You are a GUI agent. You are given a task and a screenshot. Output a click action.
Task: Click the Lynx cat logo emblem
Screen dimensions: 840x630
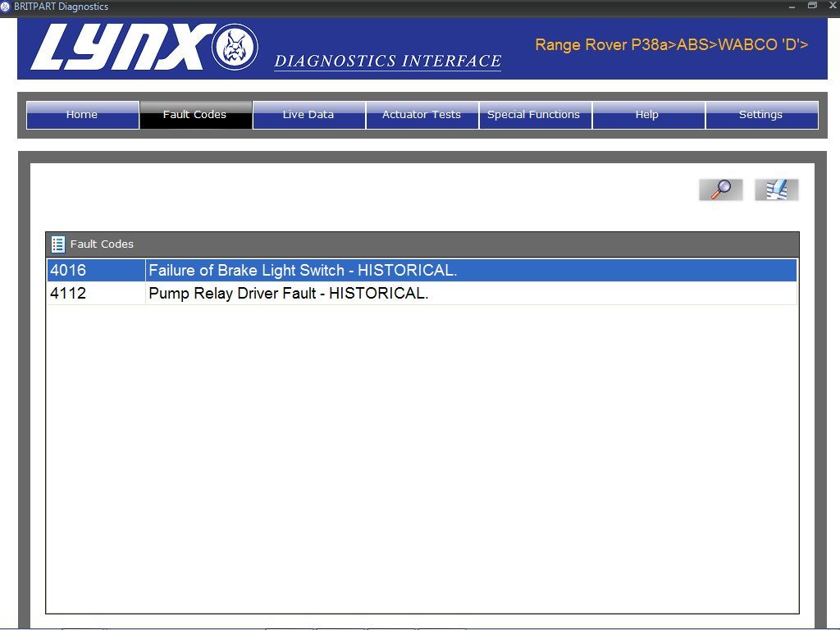[x=235, y=47]
